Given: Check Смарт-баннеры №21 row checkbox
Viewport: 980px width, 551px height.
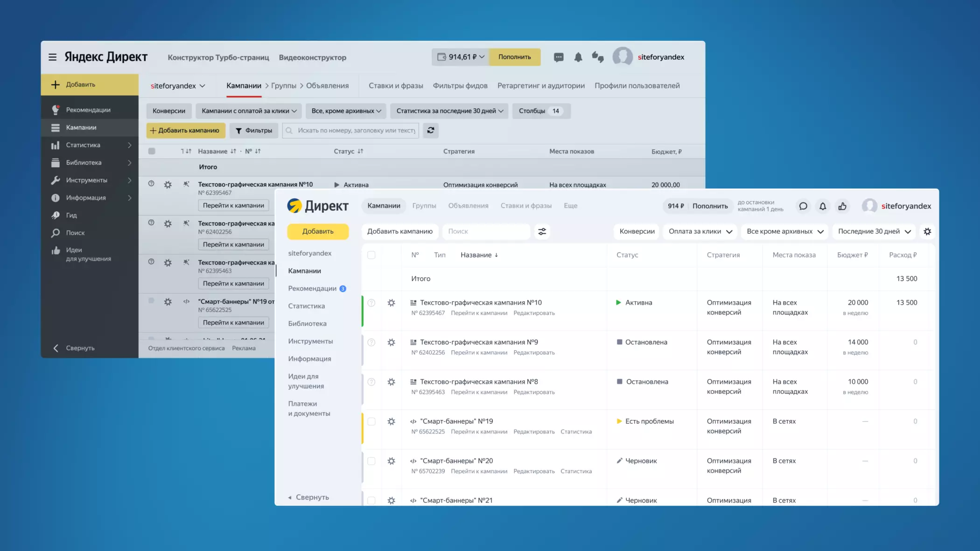Looking at the screenshot, I should (371, 500).
